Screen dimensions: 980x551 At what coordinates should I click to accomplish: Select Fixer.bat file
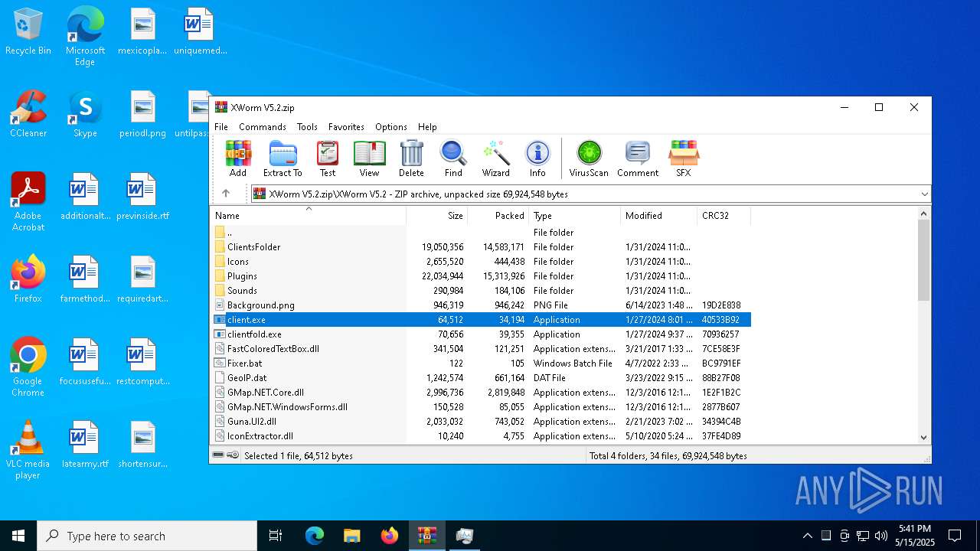[481, 364]
